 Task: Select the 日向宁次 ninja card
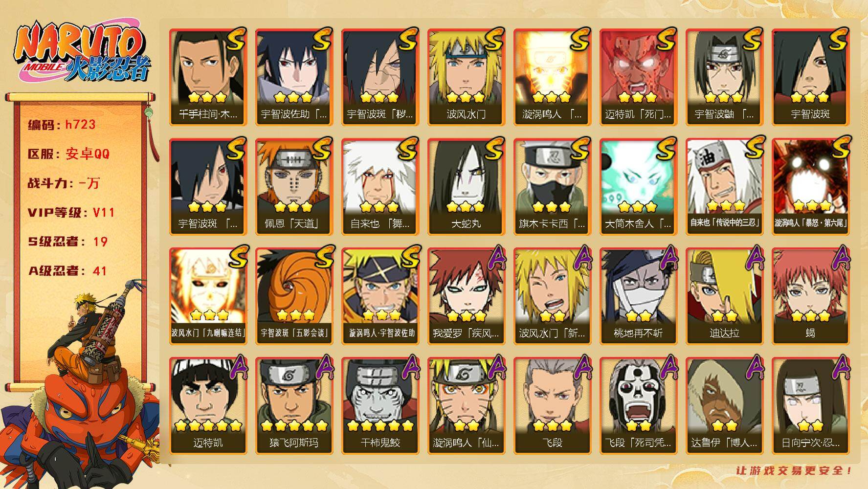pyautogui.click(x=810, y=406)
